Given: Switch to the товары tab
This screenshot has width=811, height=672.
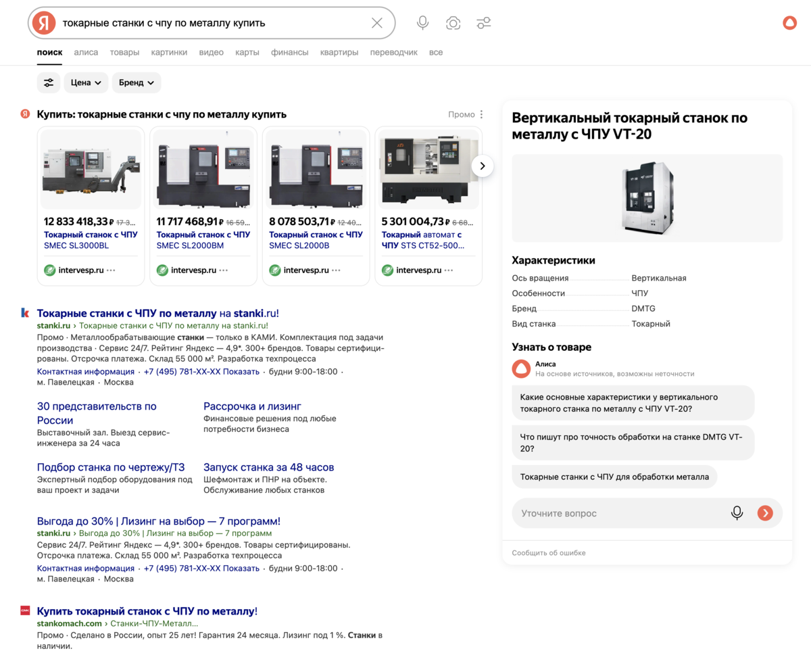Looking at the screenshot, I should [x=124, y=52].
